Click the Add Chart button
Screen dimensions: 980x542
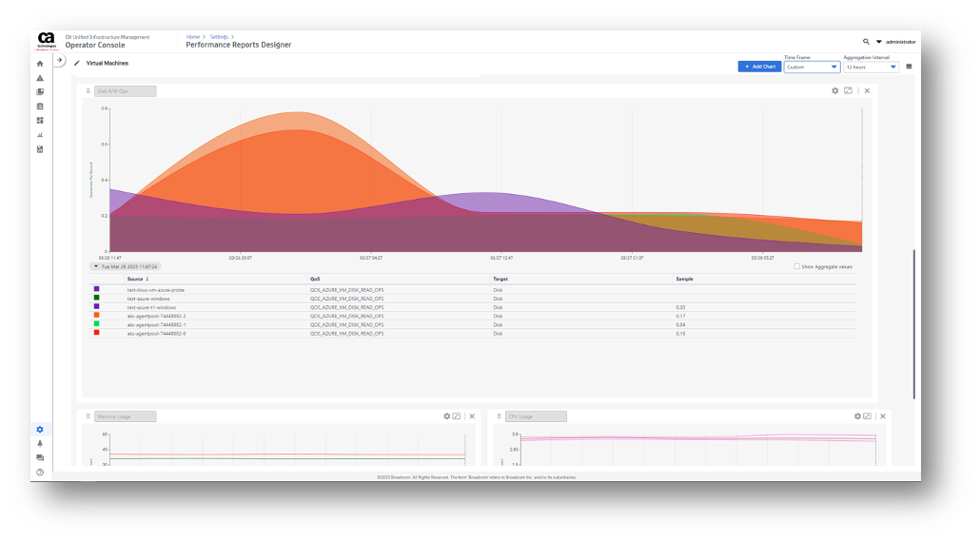click(758, 67)
